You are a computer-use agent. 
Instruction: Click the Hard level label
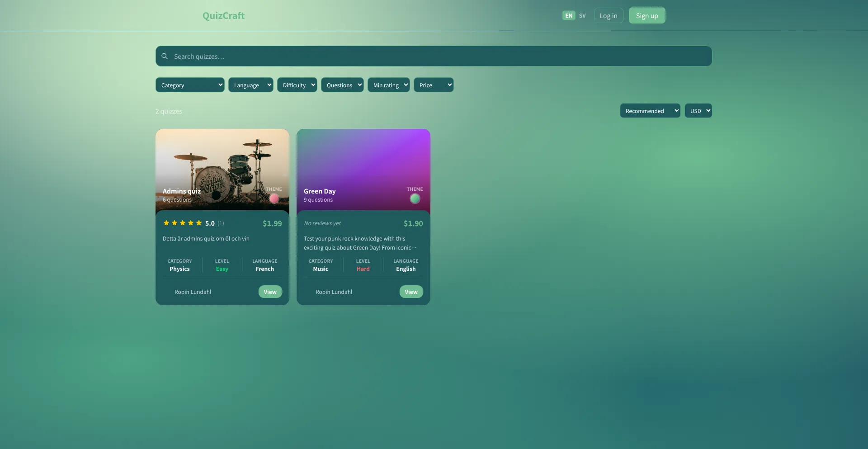(363, 269)
